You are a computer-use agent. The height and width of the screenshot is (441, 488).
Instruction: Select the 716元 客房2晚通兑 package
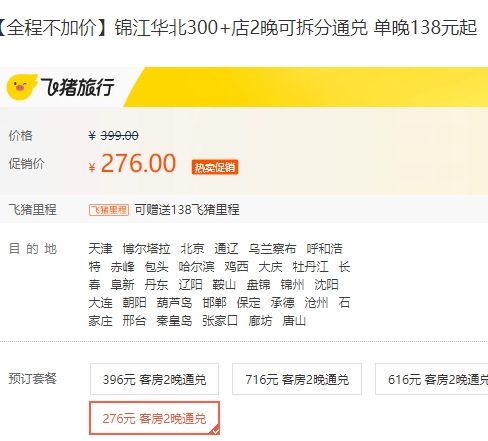tap(297, 379)
